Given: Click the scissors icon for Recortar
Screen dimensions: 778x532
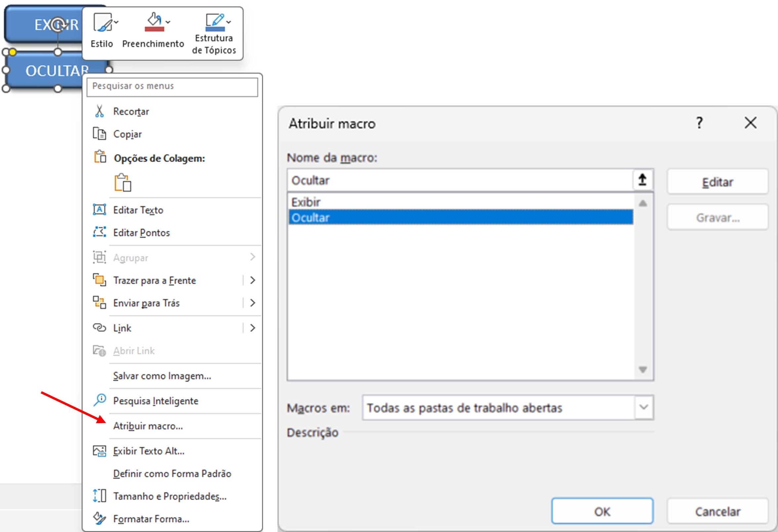Looking at the screenshot, I should click(100, 111).
